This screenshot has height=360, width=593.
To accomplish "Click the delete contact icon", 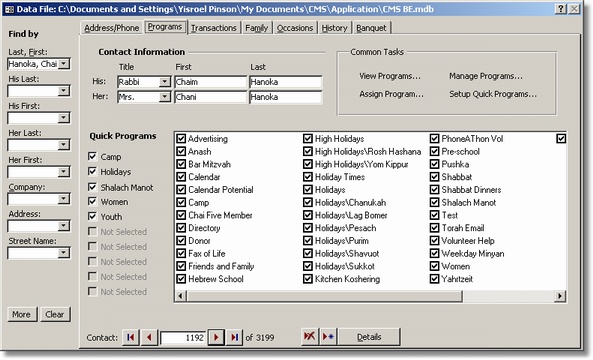I will tap(310, 336).
